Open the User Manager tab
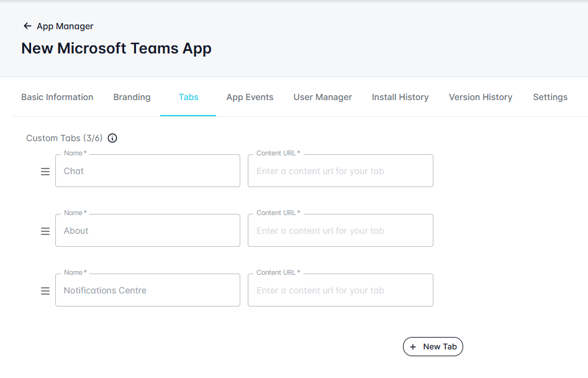The image size is (588, 378). 322,97
